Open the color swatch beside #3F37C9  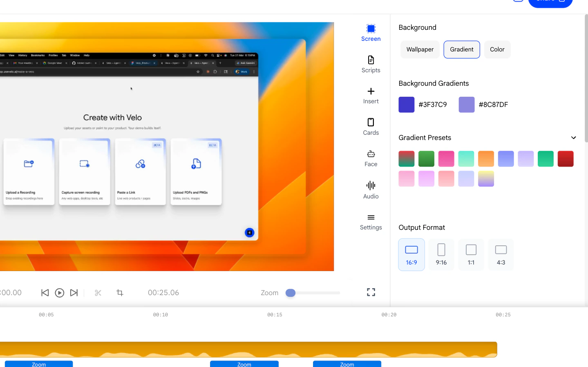click(x=407, y=105)
